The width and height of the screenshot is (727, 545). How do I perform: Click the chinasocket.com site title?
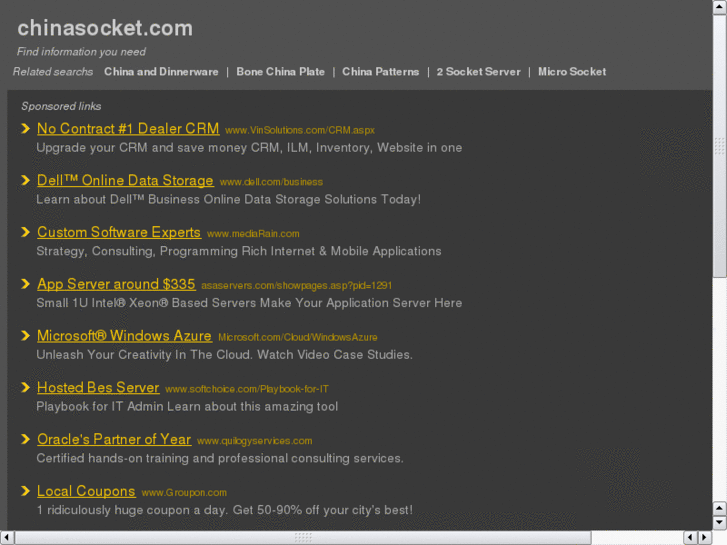pos(105,28)
